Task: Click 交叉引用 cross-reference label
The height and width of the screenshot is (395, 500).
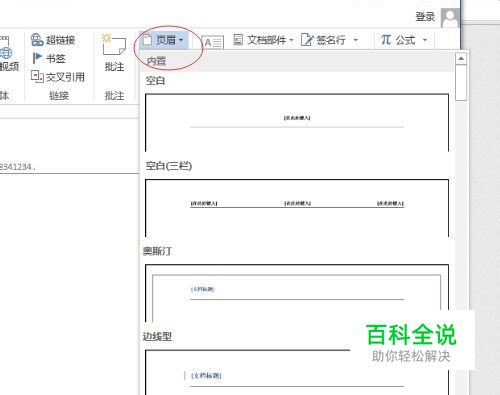Action: (x=65, y=77)
